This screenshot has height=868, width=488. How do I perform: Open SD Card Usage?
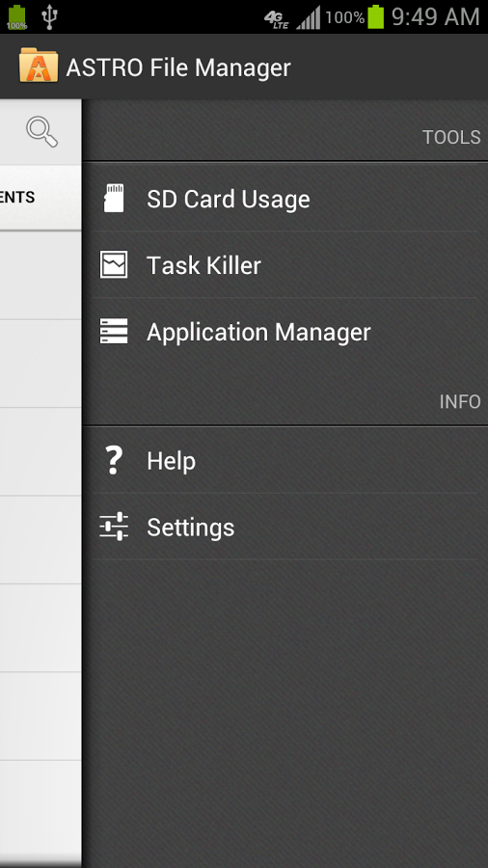click(x=285, y=198)
